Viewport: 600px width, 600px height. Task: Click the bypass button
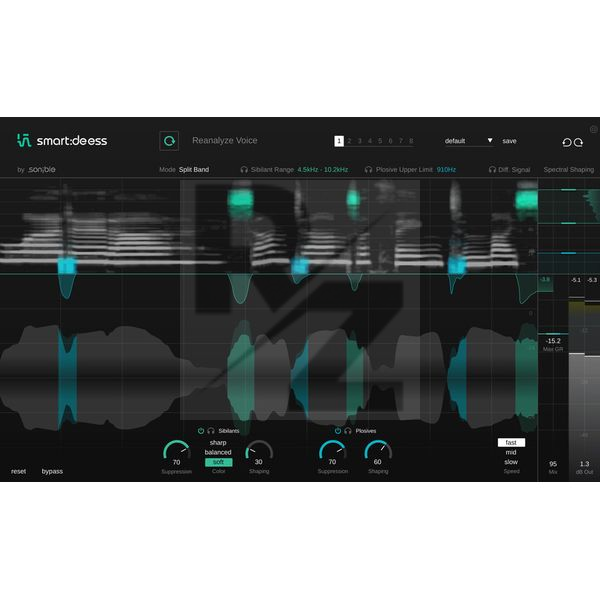(x=52, y=471)
